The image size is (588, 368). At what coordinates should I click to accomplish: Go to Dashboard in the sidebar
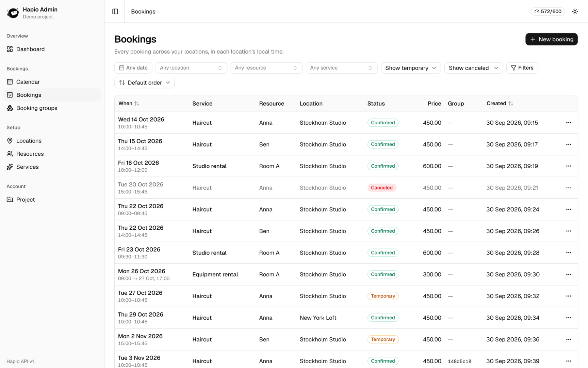pyautogui.click(x=52, y=49)
